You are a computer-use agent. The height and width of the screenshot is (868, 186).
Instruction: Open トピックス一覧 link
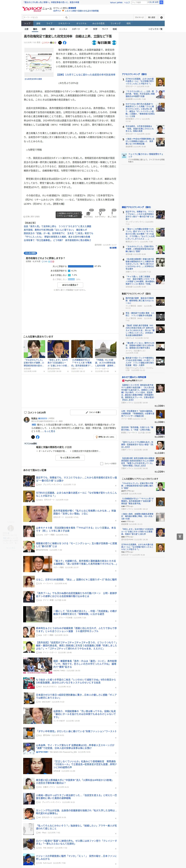pos(155,29)
